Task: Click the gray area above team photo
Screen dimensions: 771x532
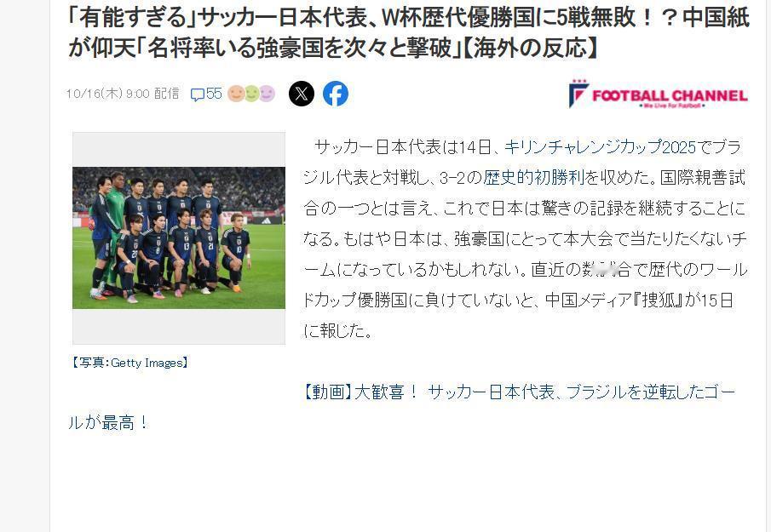Action: coord(179,149)
